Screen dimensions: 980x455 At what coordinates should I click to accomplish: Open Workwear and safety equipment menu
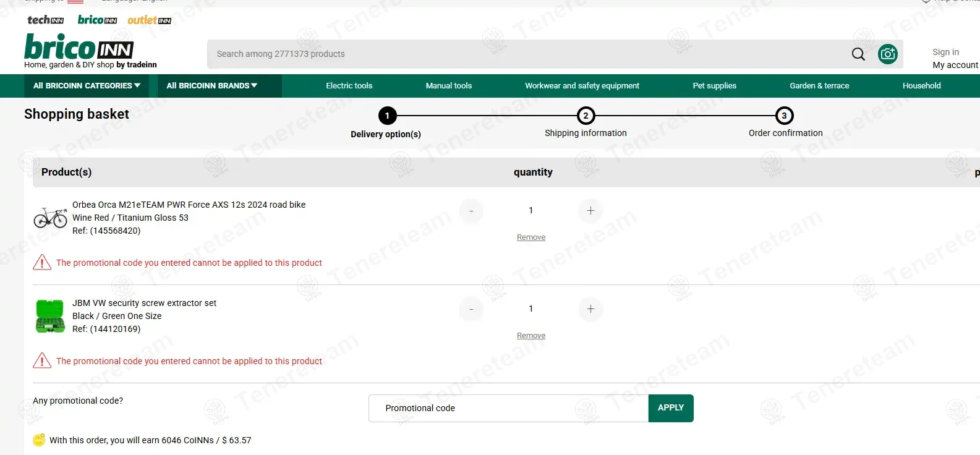pos(582,86)
